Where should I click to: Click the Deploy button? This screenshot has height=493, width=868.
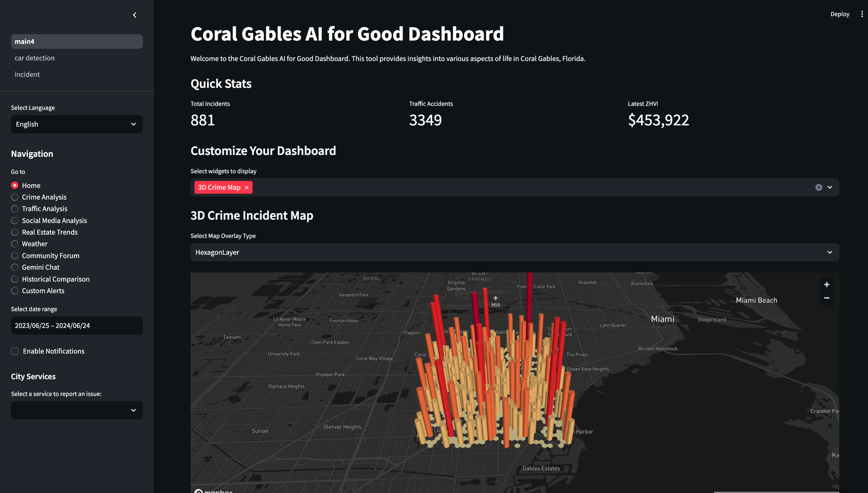(x=840, y=14)
